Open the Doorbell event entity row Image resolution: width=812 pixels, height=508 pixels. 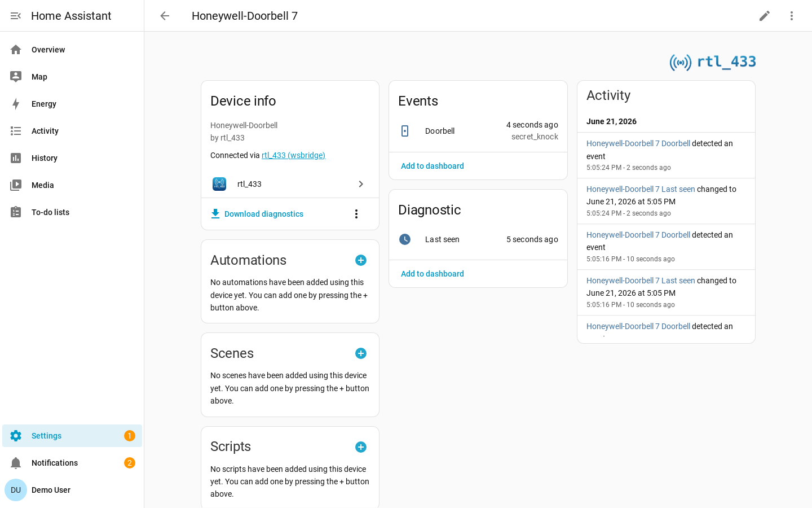point(478,131)
